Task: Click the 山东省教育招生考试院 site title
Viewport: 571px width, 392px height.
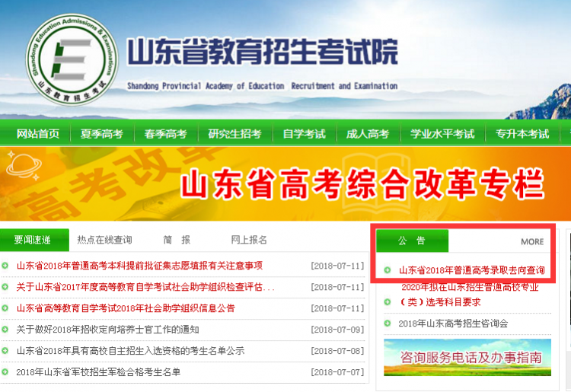Action: tap(262, 51)
